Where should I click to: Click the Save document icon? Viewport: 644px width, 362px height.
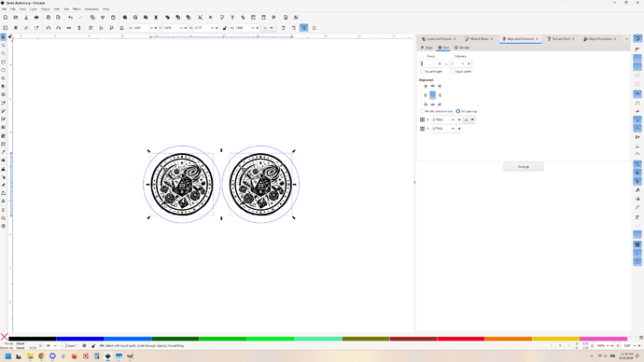(x=26, y=18)
